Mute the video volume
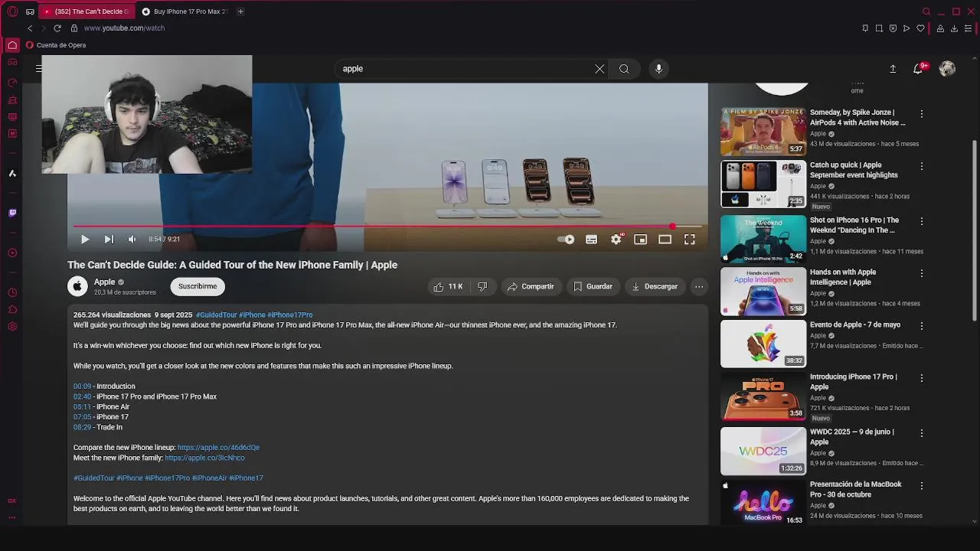The width and height of the screenshot is (980, 551). [x=132, y=240]
